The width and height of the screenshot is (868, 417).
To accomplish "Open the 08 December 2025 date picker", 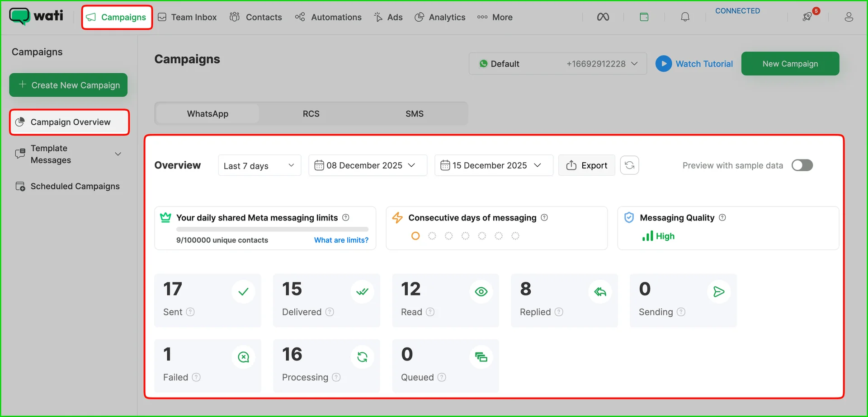I will (368, 165).
